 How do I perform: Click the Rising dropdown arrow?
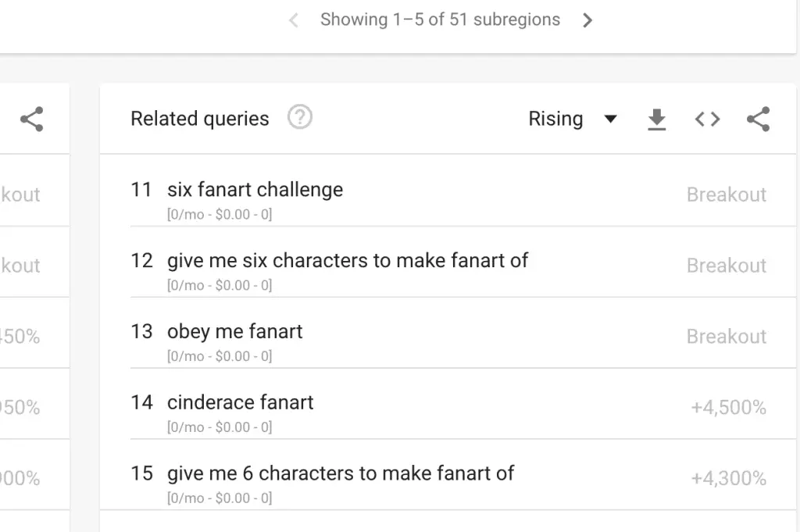[x=610, y=120]
